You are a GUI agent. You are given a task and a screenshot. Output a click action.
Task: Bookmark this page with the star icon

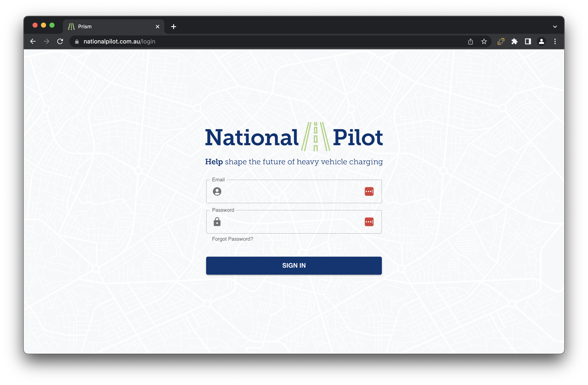click(484, 42)
